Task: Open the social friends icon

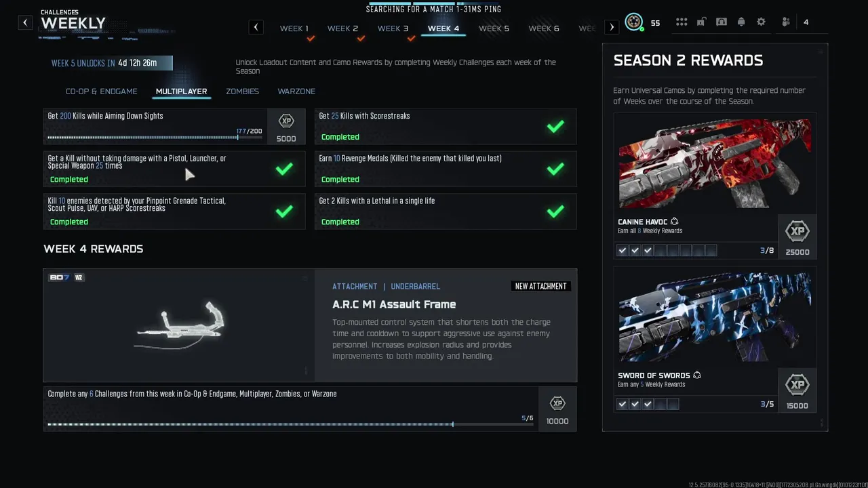Action: [x=786, y=22]
